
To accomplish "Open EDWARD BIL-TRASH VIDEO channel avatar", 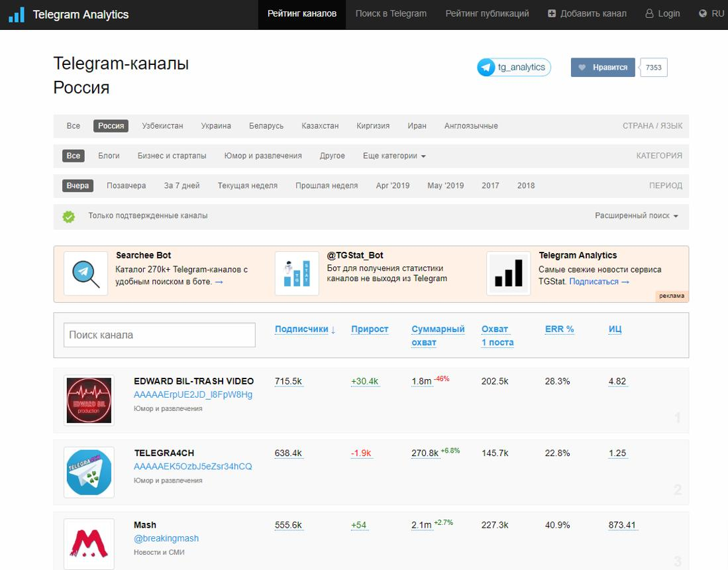I will (x=89, y=400).
